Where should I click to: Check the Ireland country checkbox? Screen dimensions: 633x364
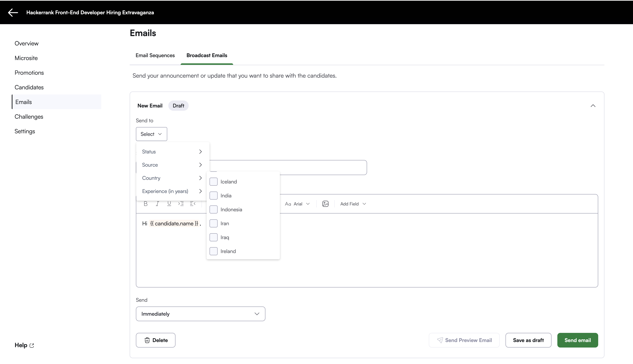pyautogui.click(x=213, y=251)
